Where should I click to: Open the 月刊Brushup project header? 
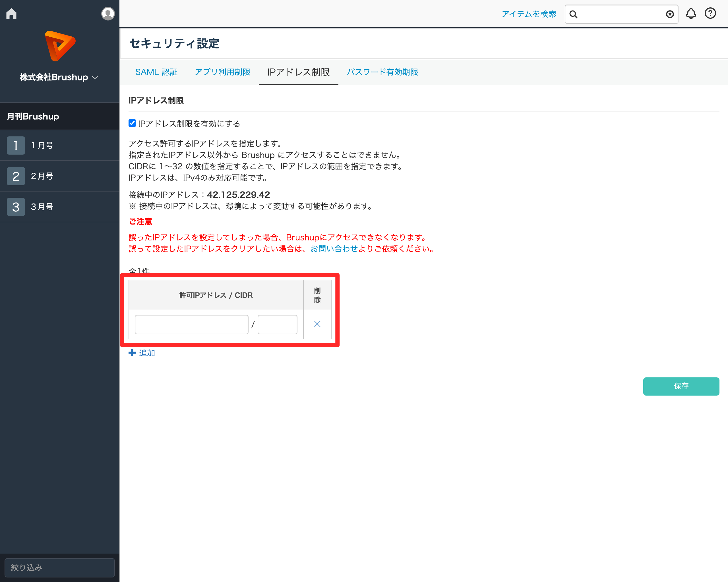(x=60, y=117)
